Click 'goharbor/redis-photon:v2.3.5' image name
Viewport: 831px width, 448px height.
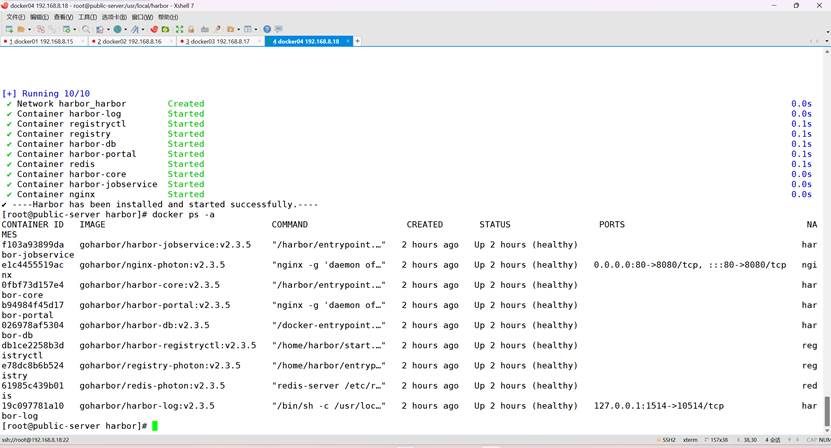[x=152, y=385]
